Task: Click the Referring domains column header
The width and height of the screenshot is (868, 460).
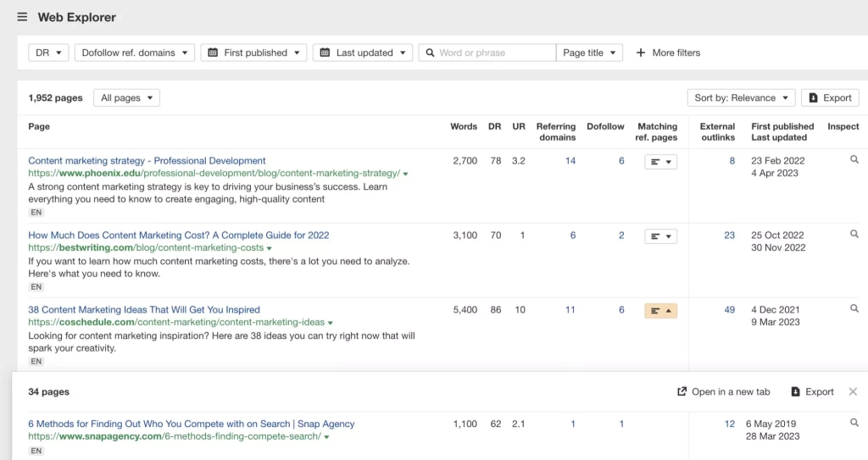Action: click(556, 132)
